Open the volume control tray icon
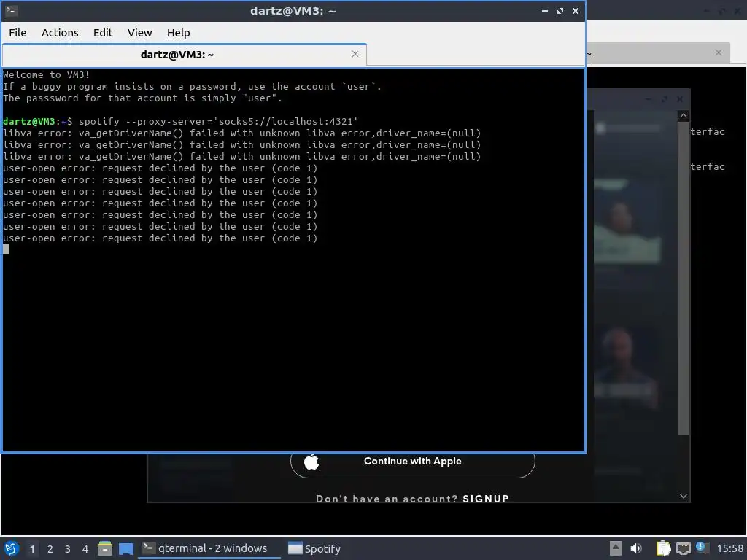Viewport: 747px width, 560px height. (x=636, y=548)
